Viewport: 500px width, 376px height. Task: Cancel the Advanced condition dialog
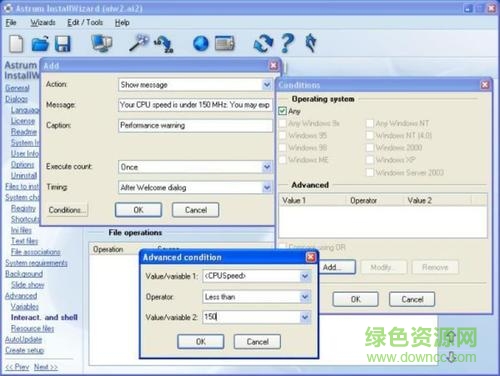[x=257, y=342]
